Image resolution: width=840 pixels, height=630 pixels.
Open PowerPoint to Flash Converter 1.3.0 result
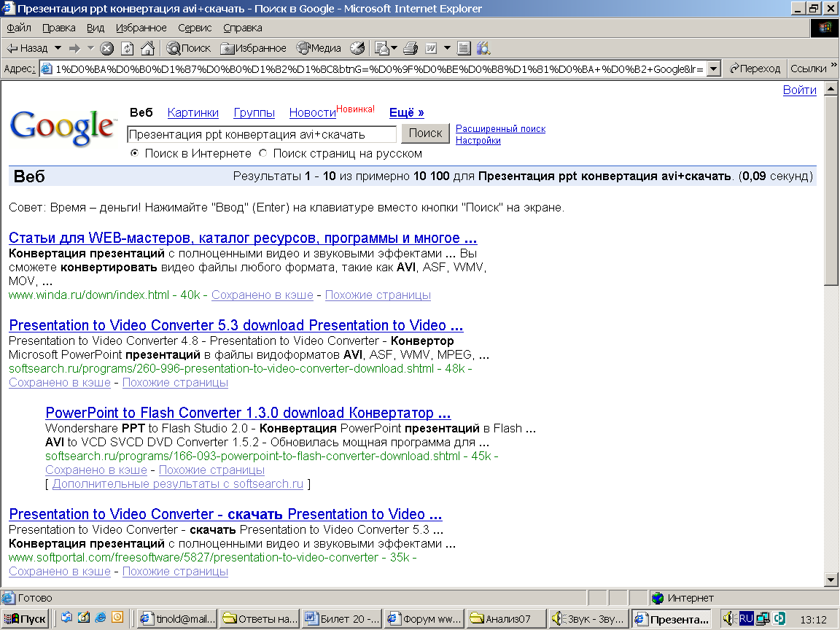[x=248, y=413]
